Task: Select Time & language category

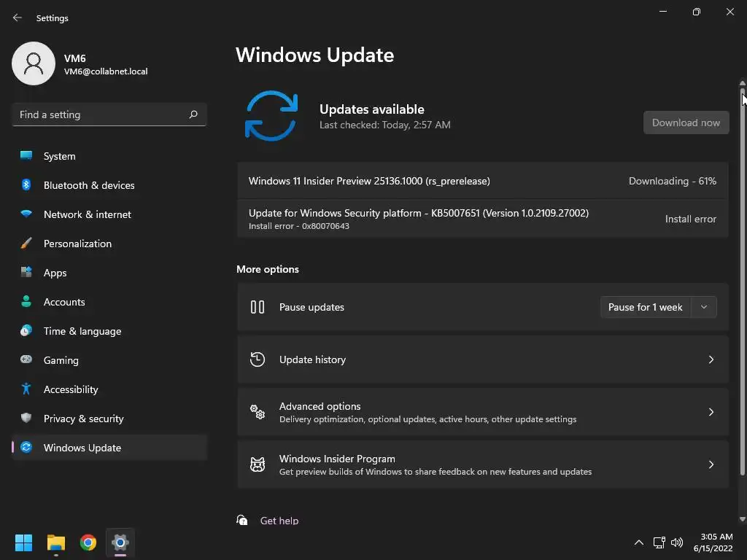Action: pyautogui.click(x=109, y=331)
